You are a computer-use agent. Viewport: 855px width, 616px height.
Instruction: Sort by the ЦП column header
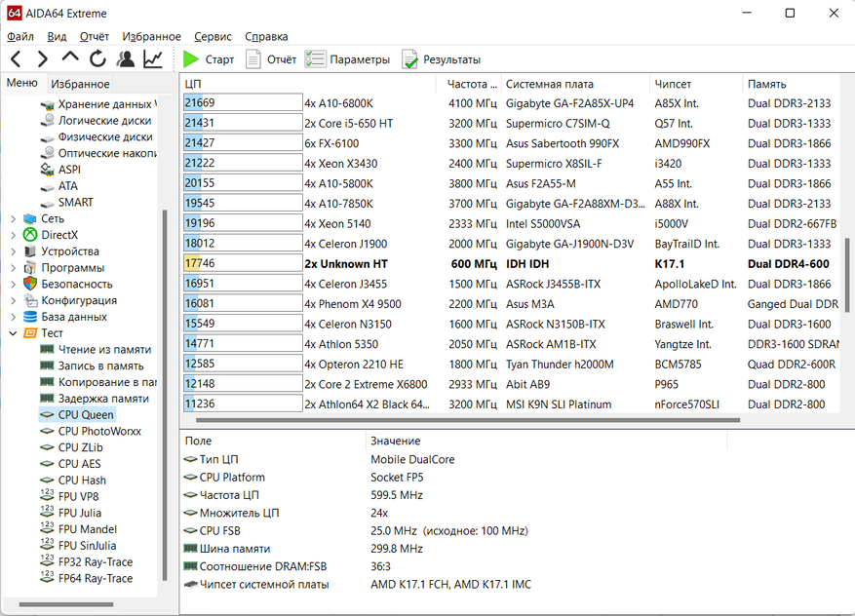(308, 84)
